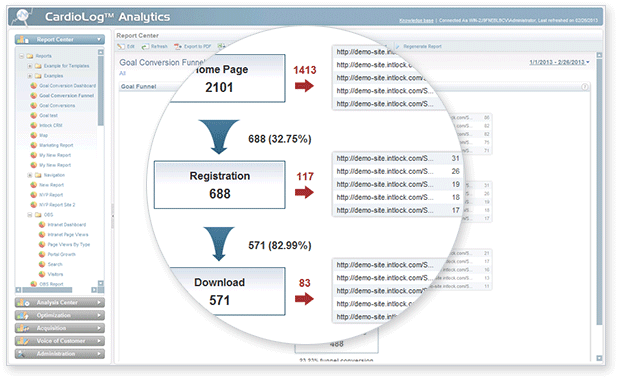Expand the Administration panel

[60, 354]
